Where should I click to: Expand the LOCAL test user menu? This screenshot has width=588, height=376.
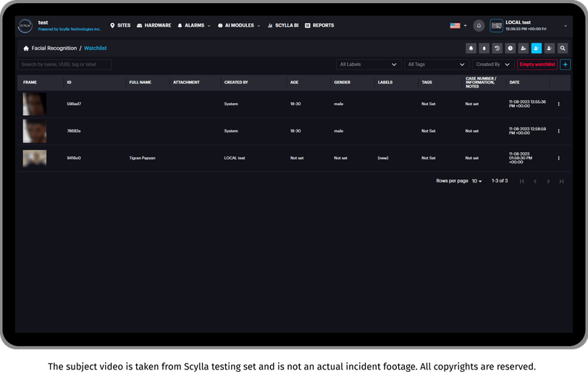(x=566, y=26)
